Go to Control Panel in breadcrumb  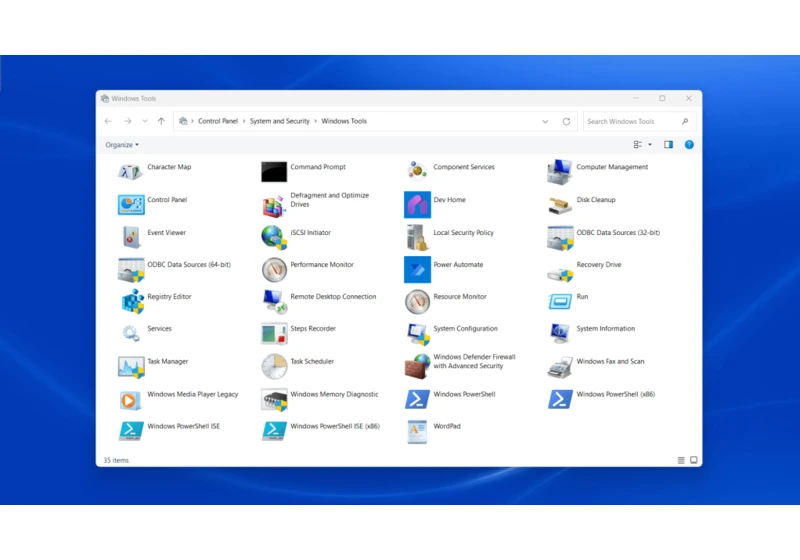(218, 121)
